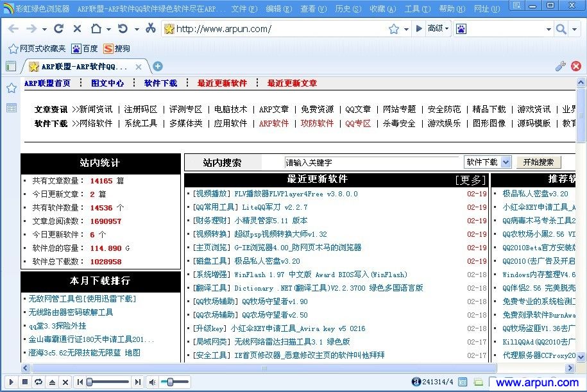Click the 图文中心 nav link

[x=107, y=83]
